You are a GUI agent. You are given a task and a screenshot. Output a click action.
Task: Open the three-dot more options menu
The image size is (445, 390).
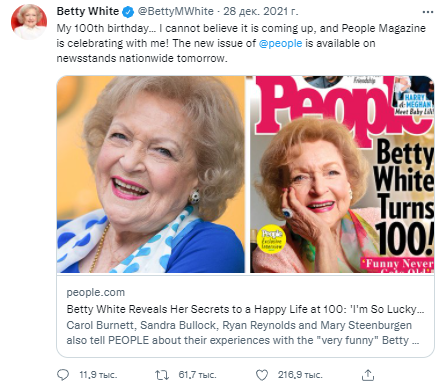[x=428, y=12]
